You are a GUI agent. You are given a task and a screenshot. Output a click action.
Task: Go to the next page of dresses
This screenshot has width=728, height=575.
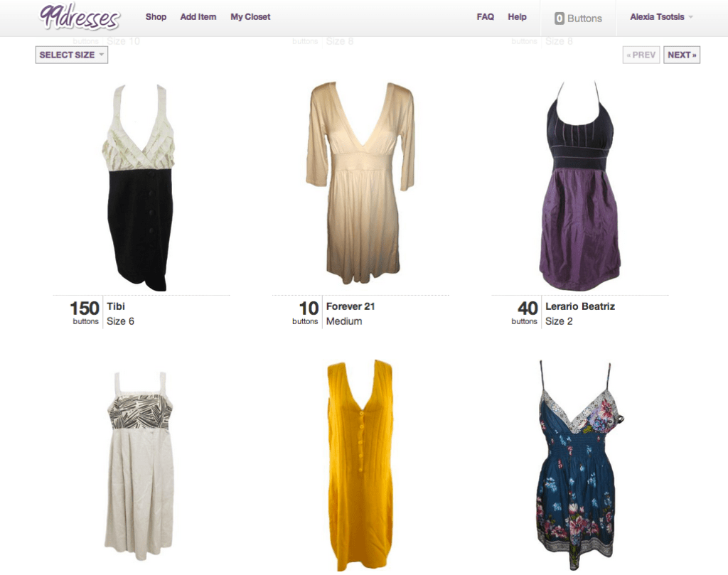click(x=682, y=55)
